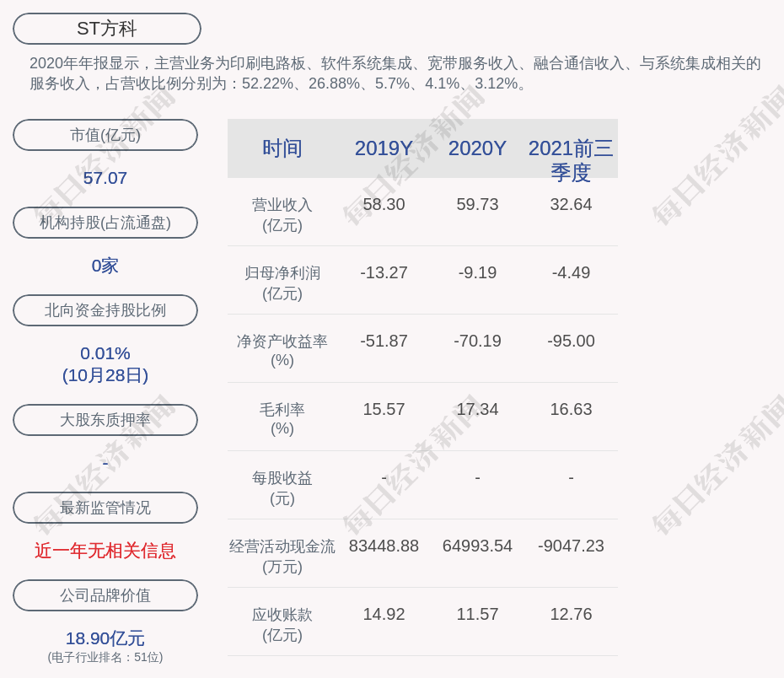Select the 15.57 gross margin cell
The image size is (784, 678).
tap(384, 410)
